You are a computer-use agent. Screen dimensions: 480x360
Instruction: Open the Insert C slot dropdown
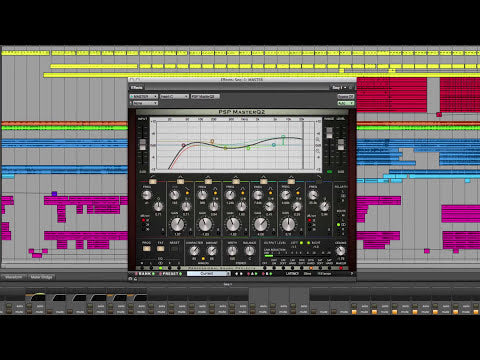pyautogui.click(x=174, y=96)
